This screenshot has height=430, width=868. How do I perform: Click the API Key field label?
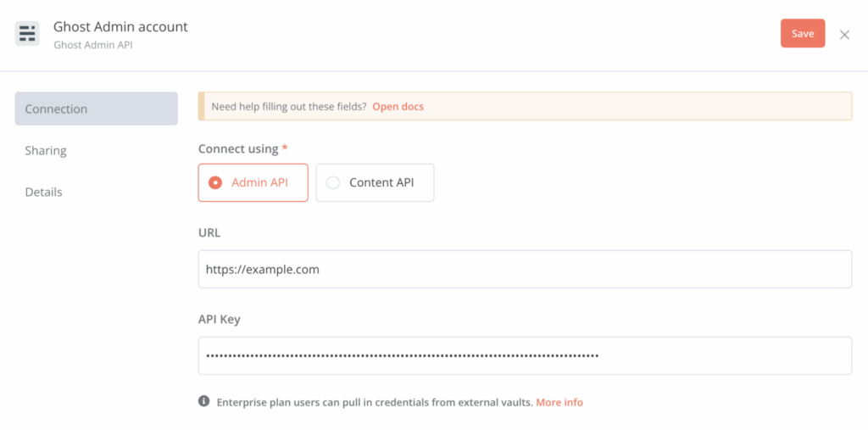[220, 319]
